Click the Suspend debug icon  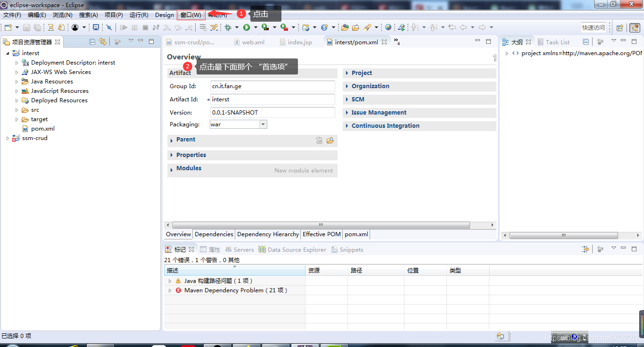[x=134, y=28]
